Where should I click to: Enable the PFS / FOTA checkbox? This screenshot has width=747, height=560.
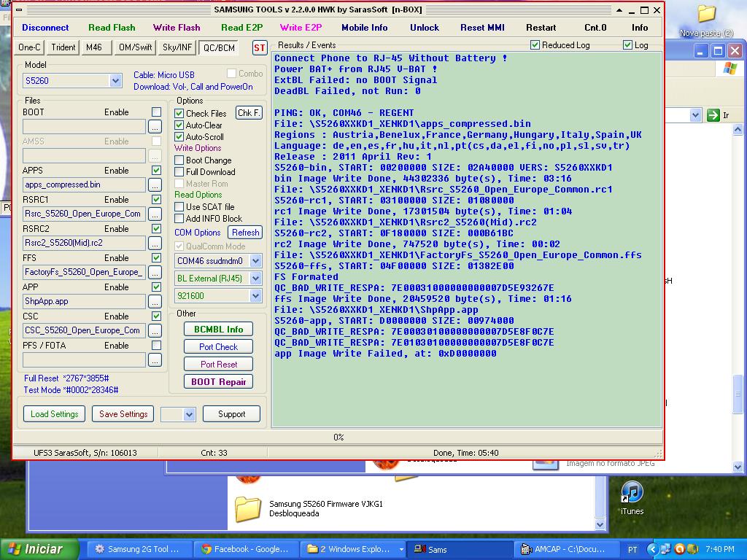point(156,345)
